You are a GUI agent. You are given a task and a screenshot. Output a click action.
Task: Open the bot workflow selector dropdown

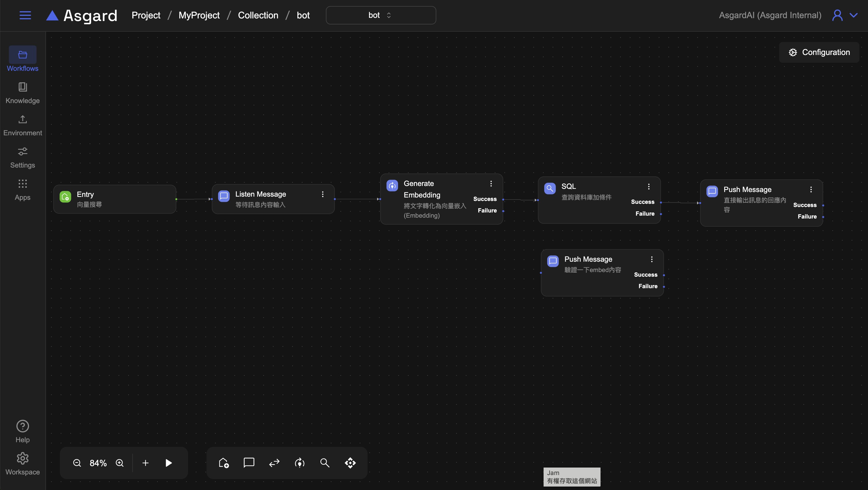pyautogui.click(x=381, y=15)
